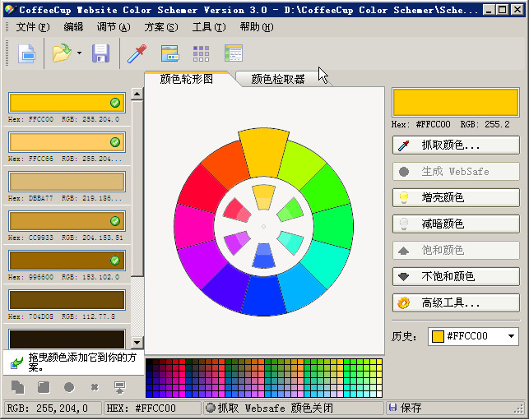Expand the open folder dropdown arrow

[79, 54]
